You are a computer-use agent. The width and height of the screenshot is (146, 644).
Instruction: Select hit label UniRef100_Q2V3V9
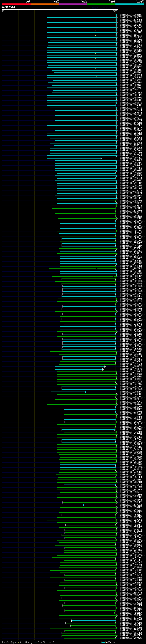coord(131,17)
